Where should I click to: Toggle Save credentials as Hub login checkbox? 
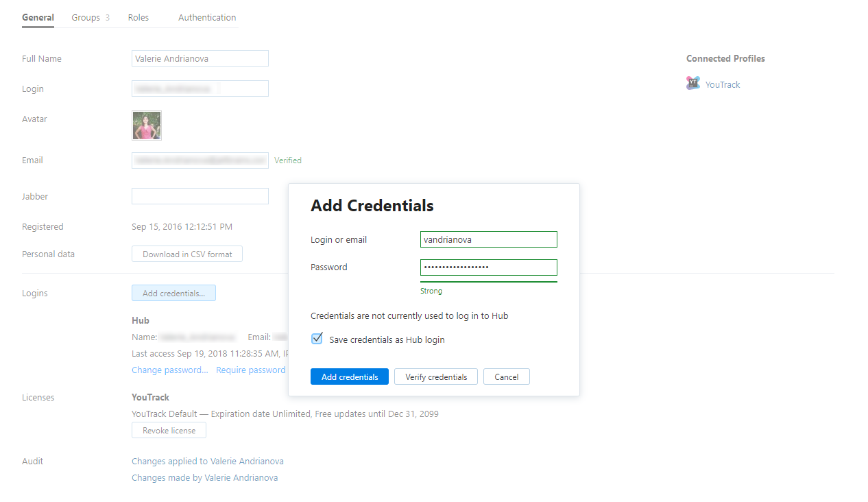pyautogui.click(x=317, y=339)
